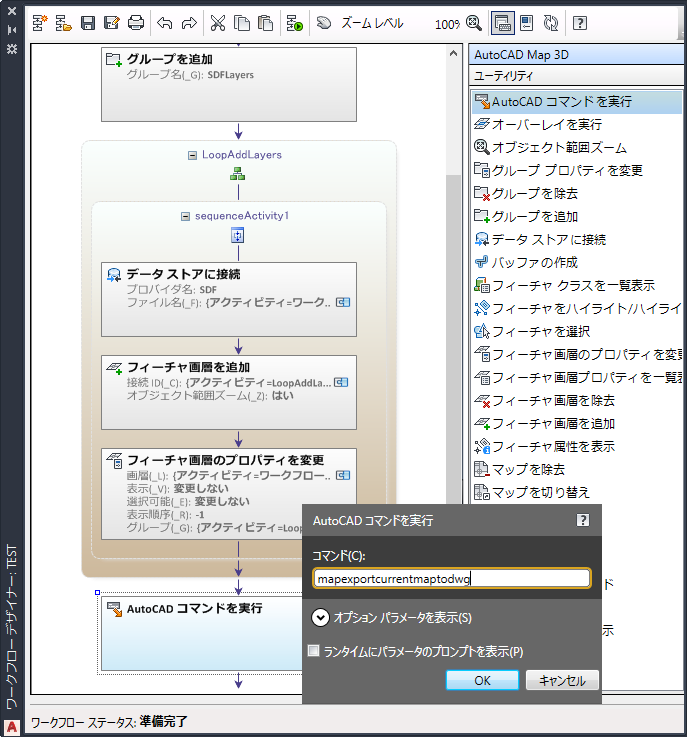Toggle the activity panel display button
This screenshot has height=737, width=687.
point(502,23)
